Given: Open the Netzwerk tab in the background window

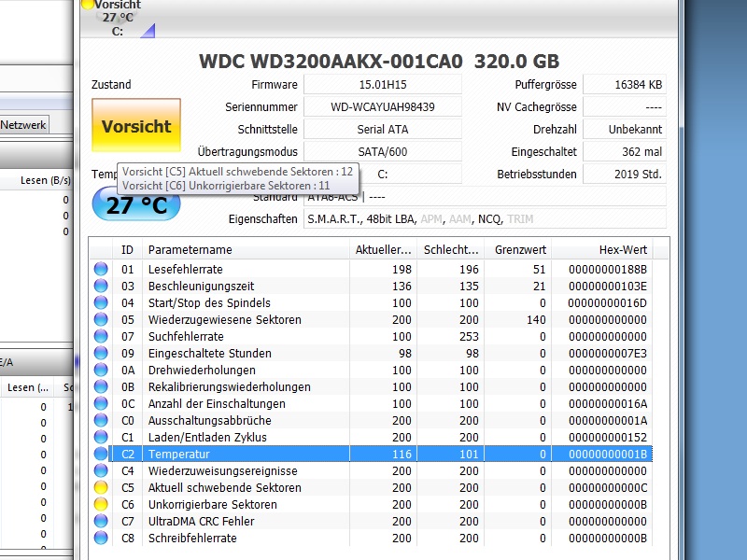Looking at the screenshot, I should coord(23,125).
